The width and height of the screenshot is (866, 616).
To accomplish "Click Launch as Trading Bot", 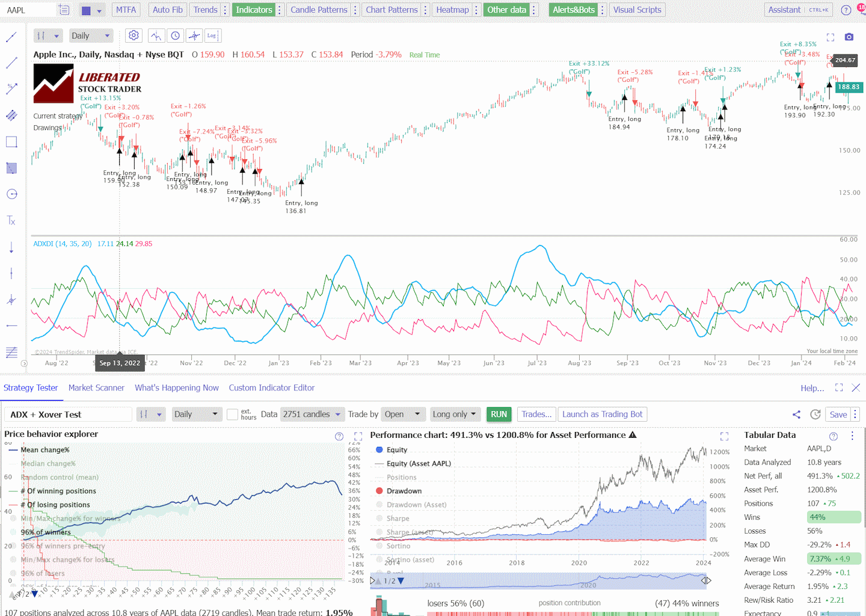I will pos(603,414).
